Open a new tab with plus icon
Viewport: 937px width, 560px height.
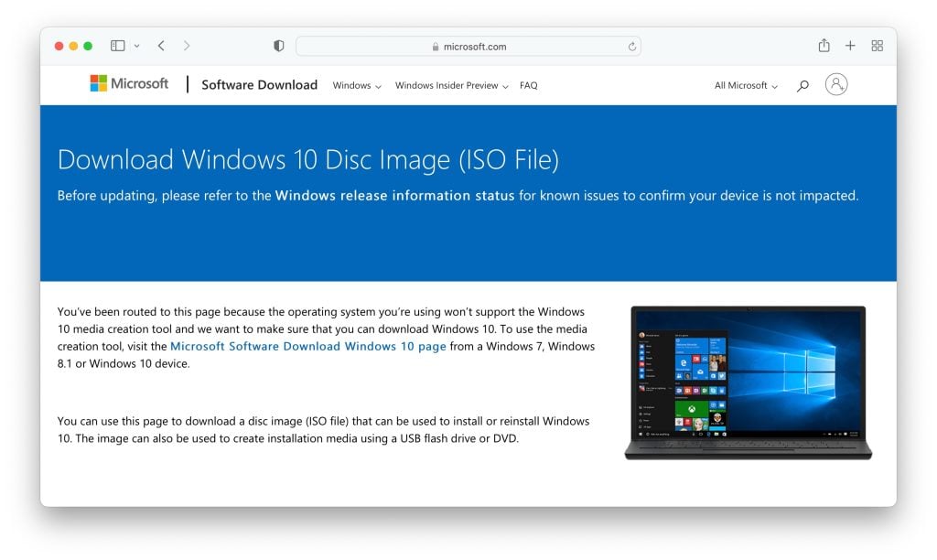(x=850, y=46)
